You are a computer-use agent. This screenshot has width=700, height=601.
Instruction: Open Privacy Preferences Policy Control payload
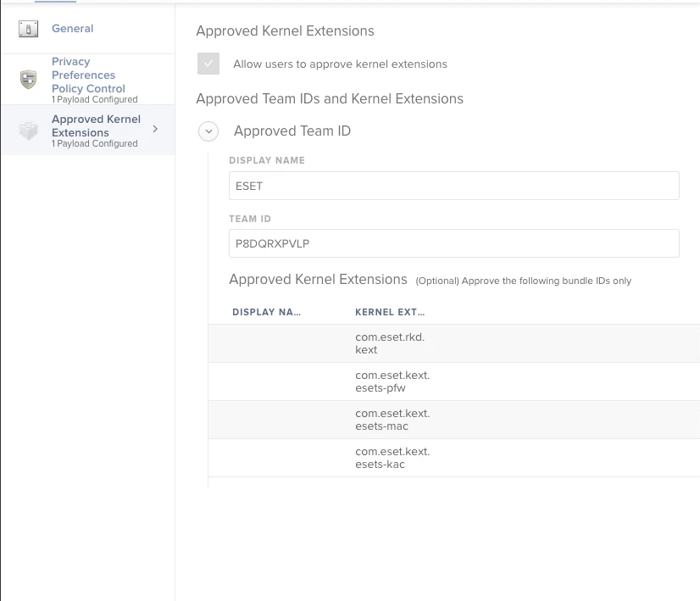click(x=87, y=80)
